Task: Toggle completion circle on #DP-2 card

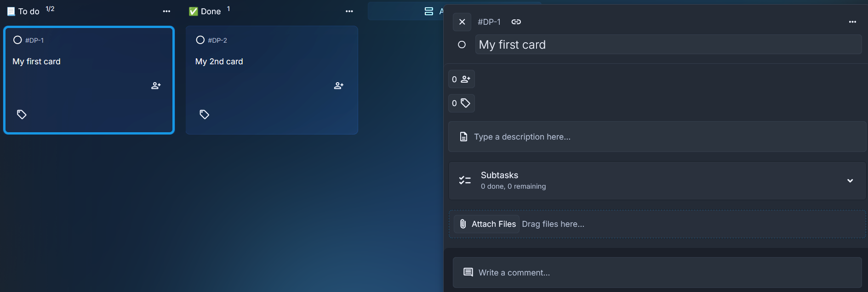Action: [x=200, y=40]
